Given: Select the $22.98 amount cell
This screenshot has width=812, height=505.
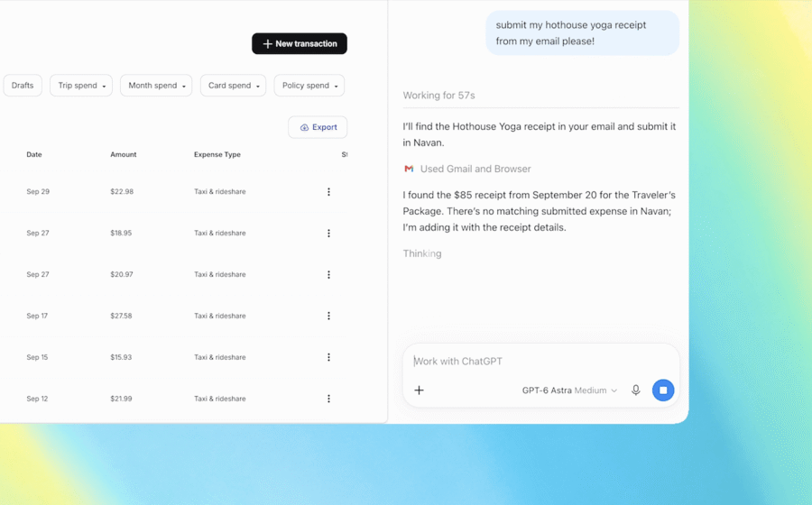Looking at the screenshot, I should [122, 191].
